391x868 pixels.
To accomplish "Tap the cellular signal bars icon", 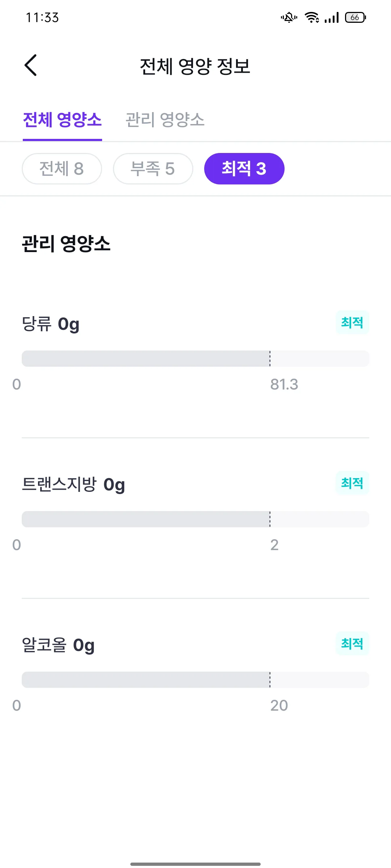I will (332, 17).
